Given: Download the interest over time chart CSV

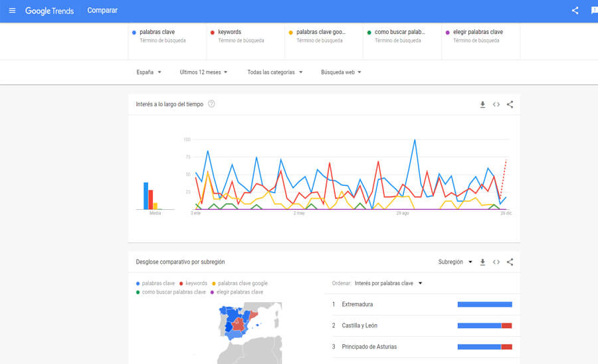Looking at the screenshot, I should 482,104.
